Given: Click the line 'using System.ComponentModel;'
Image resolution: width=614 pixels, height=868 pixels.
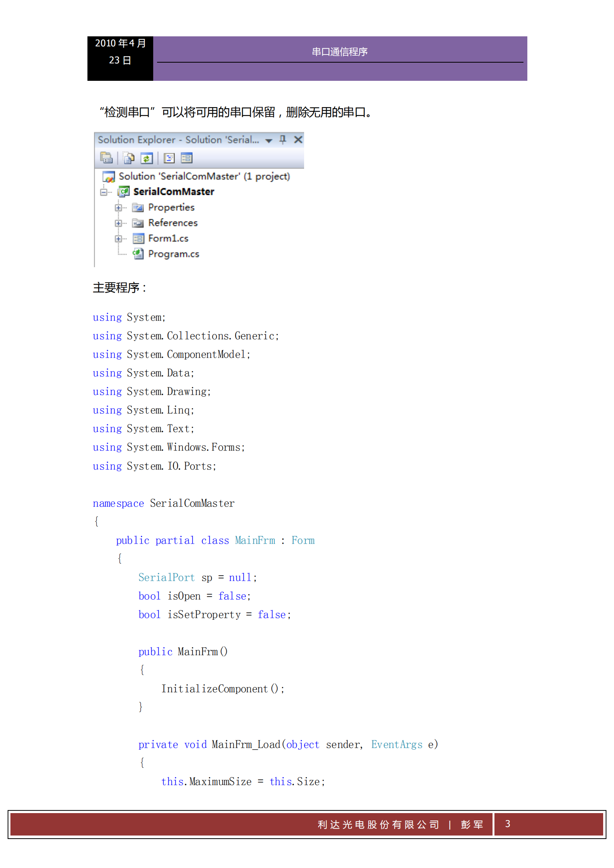Looking at the screenshot, I should pos(172,355).
